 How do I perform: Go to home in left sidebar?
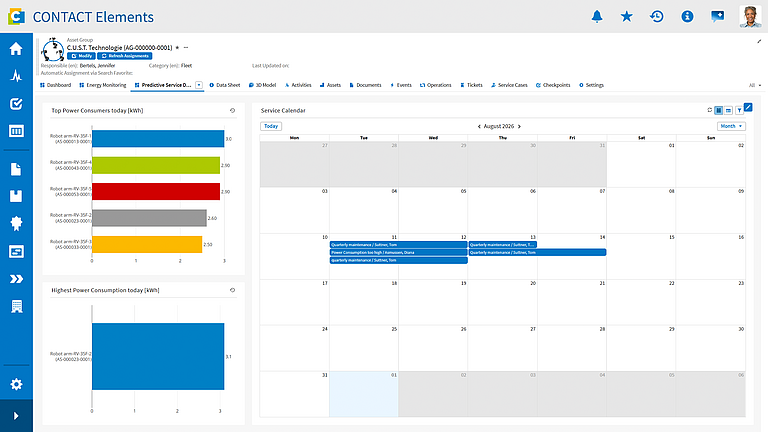[16, 48]
